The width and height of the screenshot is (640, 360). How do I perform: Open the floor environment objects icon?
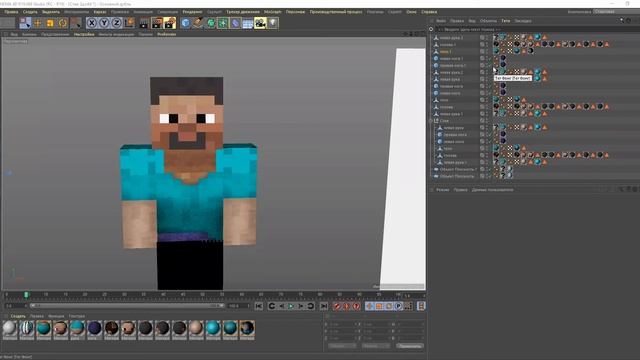(248, 23)
